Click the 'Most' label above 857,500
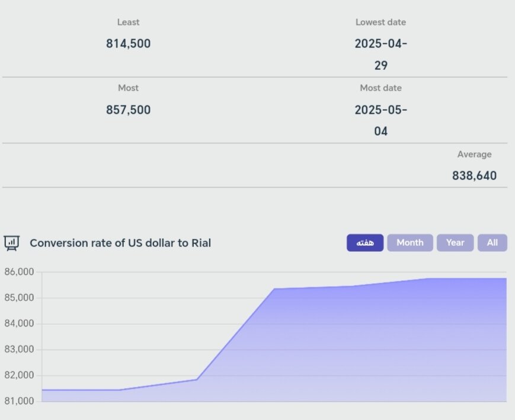 coord(128,88)
